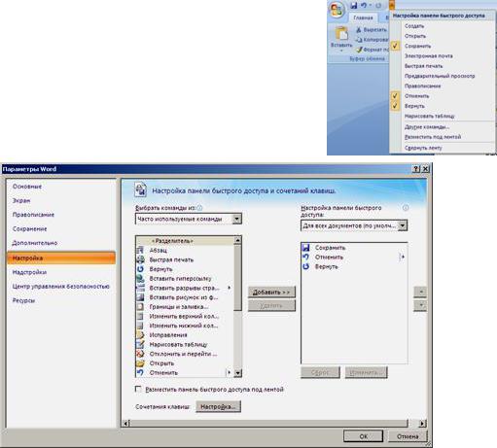Image resolution: width=497 pixels, height=448 pixels.
Task: Click the Cut (Вырезать) scissors icon
Action: pos(359,30)
